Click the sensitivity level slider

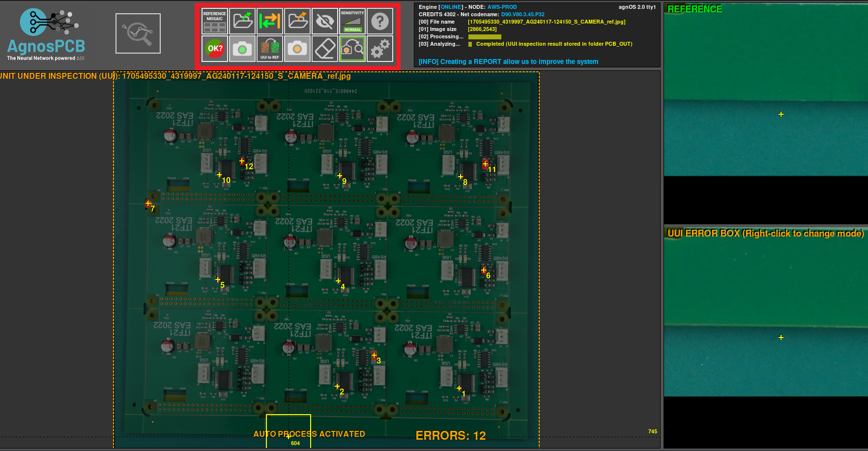click(352, 21)
